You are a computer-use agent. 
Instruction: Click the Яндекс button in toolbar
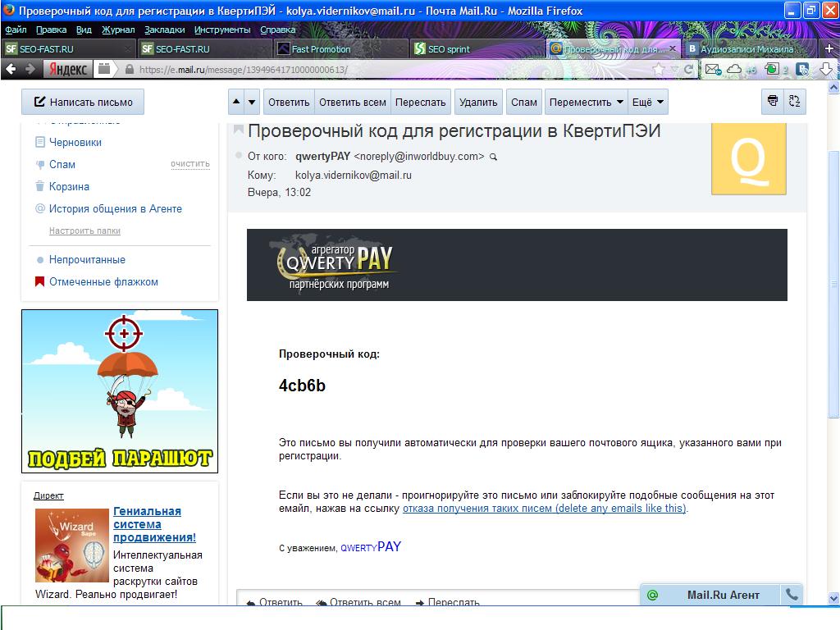pos(68,69)
